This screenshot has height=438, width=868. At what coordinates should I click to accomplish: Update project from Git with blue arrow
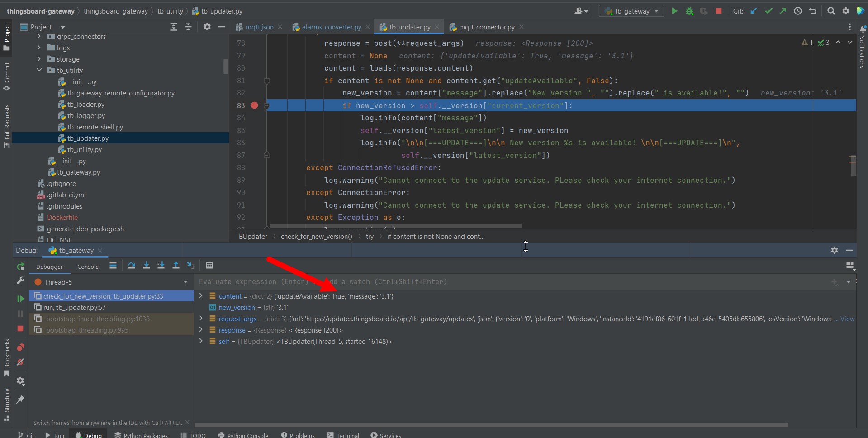click(754, 11)
